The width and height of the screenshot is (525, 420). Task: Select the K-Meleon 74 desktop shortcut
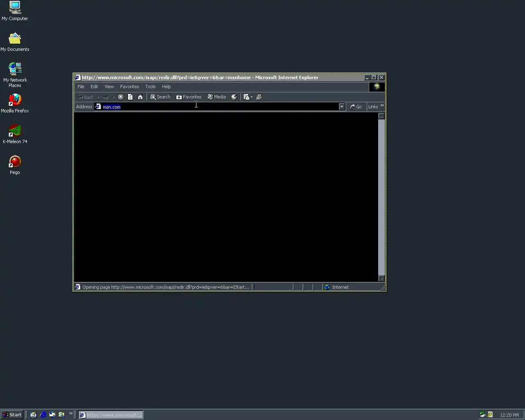click(15, 134)
